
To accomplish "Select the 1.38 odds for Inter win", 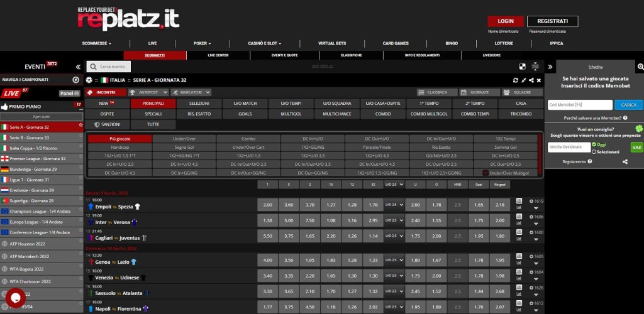I will tap(267, 220).
